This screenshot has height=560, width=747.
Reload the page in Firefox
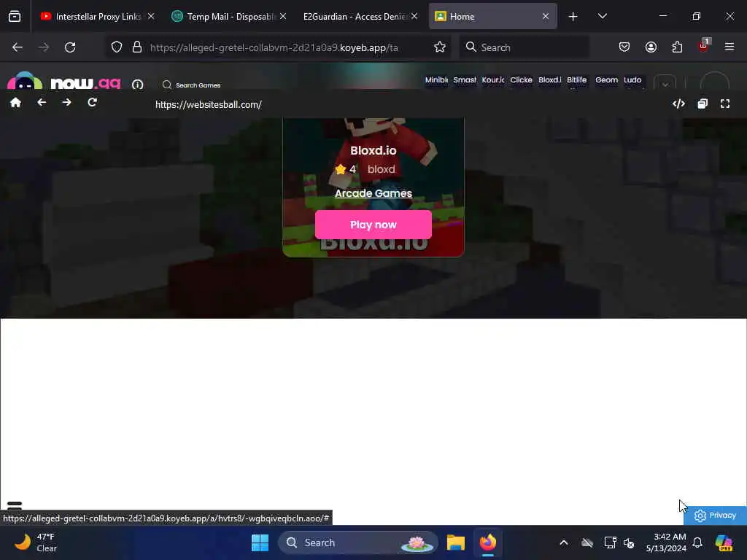pos(70,47)
